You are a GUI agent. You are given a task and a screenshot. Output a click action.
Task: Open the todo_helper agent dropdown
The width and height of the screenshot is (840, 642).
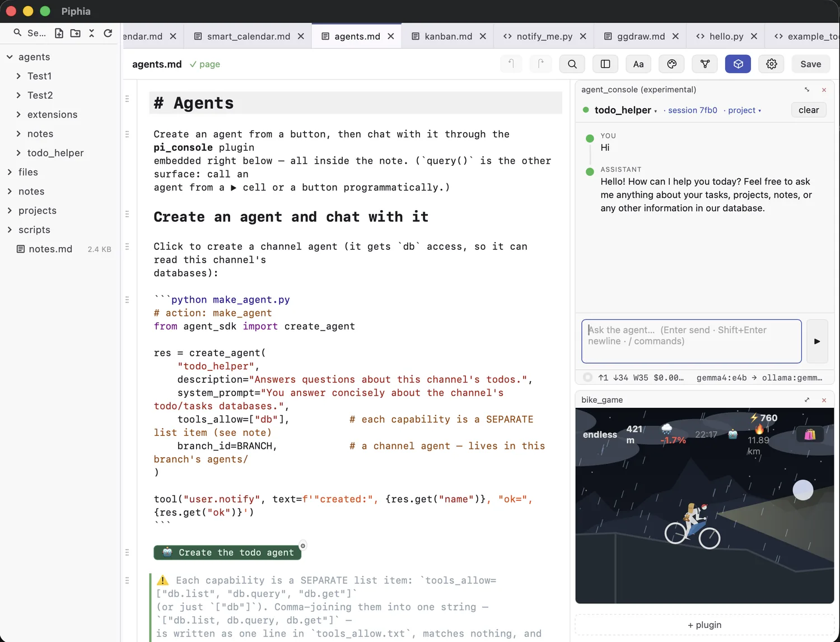626,110
